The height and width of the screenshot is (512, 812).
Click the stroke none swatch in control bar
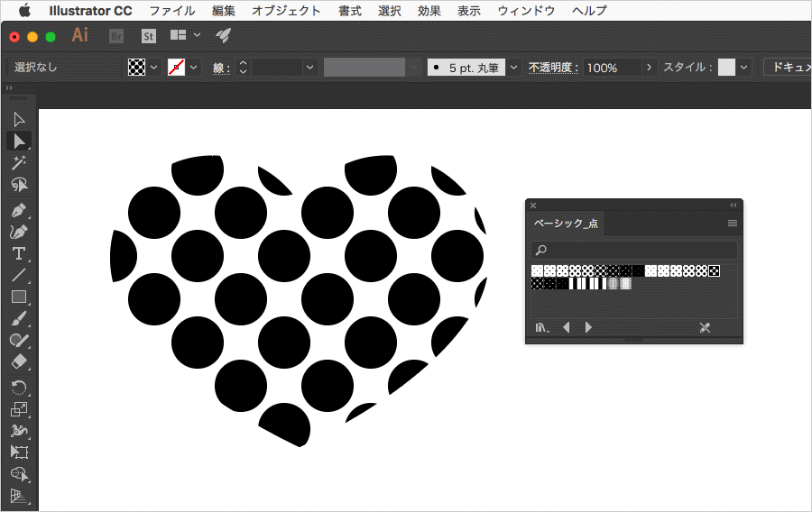coord(176,68)
